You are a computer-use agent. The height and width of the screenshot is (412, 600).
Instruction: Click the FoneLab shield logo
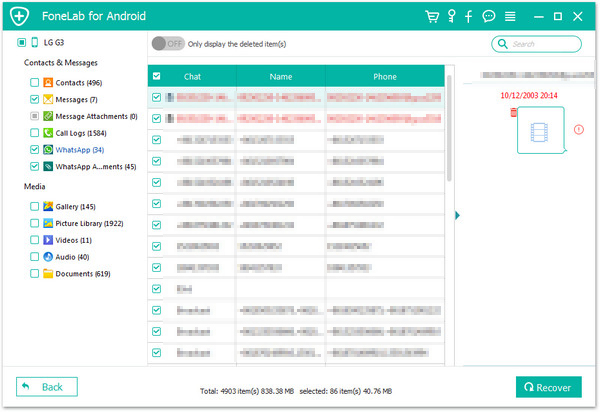20,16
